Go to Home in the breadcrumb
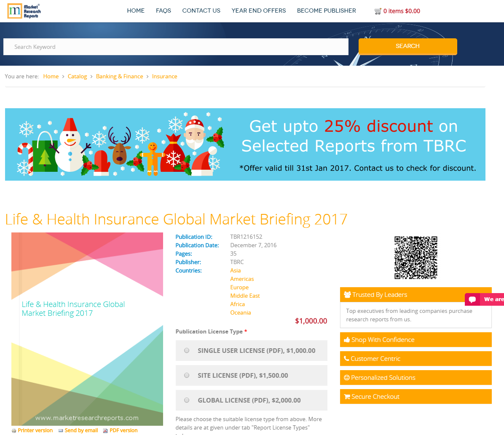This screenshot has width=504, height=435. [51, 77]
